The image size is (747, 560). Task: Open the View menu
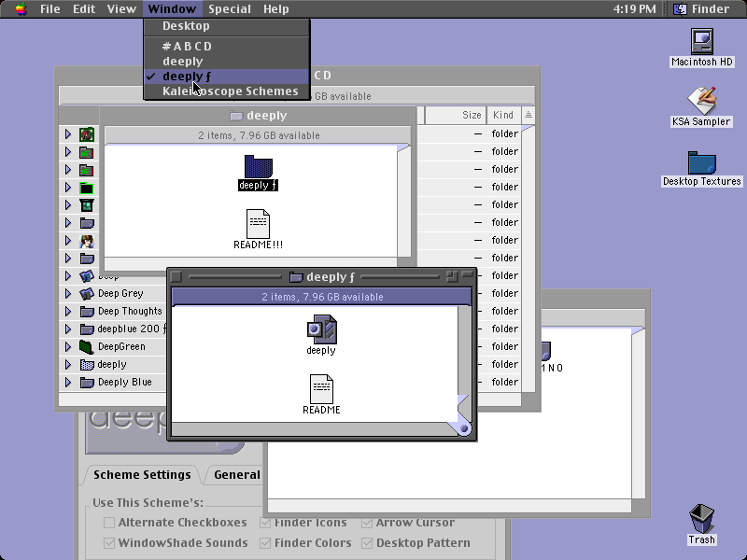point(121,9)
